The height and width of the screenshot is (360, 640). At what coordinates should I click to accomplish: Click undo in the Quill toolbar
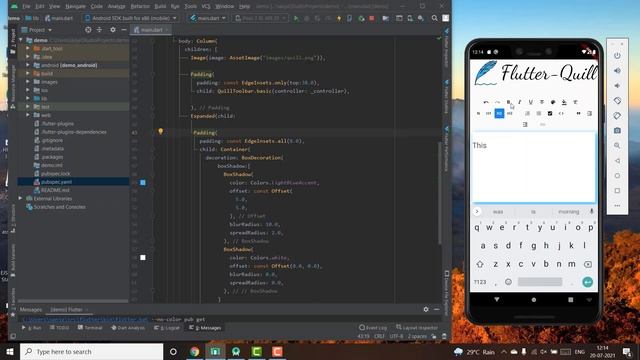point(486,102)
